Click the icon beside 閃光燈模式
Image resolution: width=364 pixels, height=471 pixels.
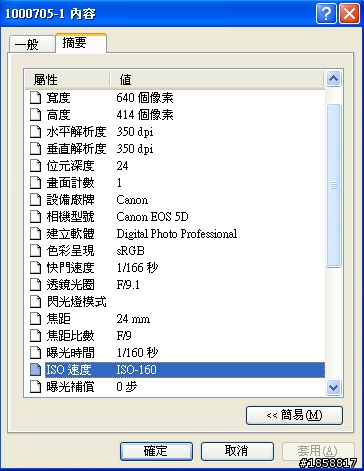pyautogui.click(x=36, y=302)
